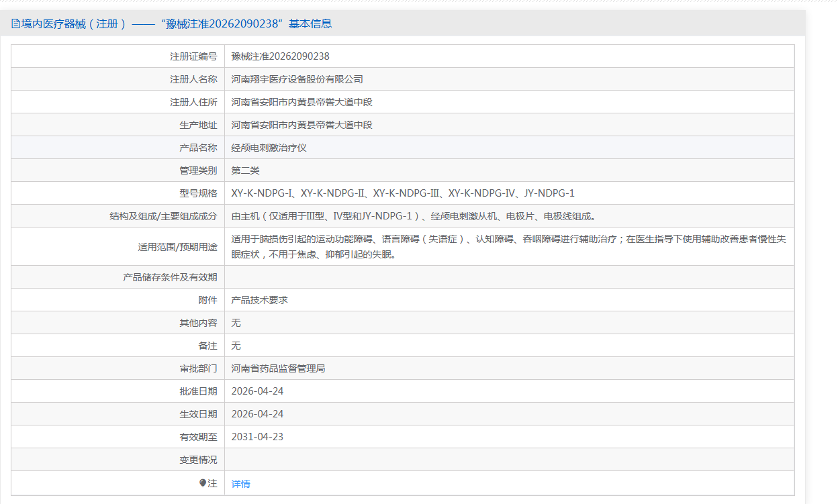Click the 无 value in 备注 row

point(236,346)
